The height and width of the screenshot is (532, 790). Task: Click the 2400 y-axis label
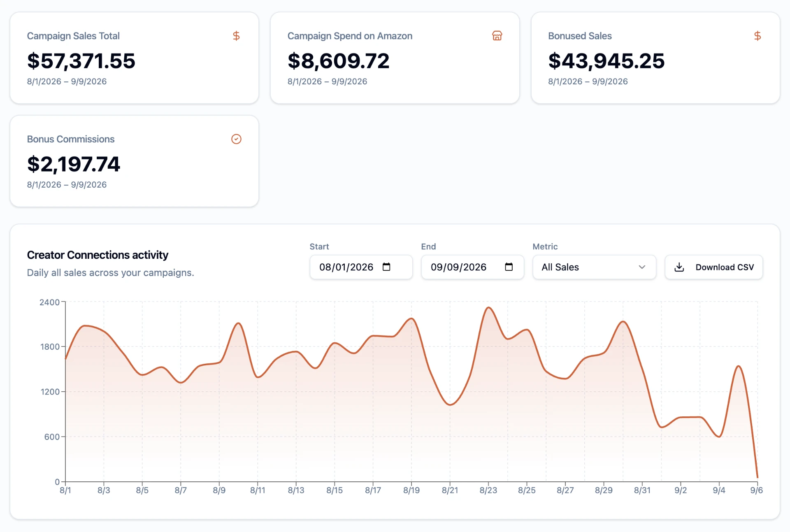(x=49, y=302)
